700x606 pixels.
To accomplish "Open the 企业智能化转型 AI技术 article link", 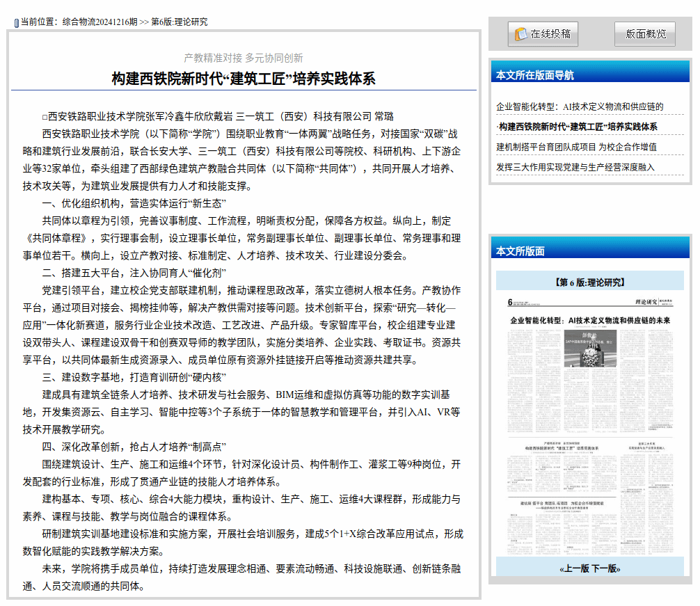I will (580, 106).
